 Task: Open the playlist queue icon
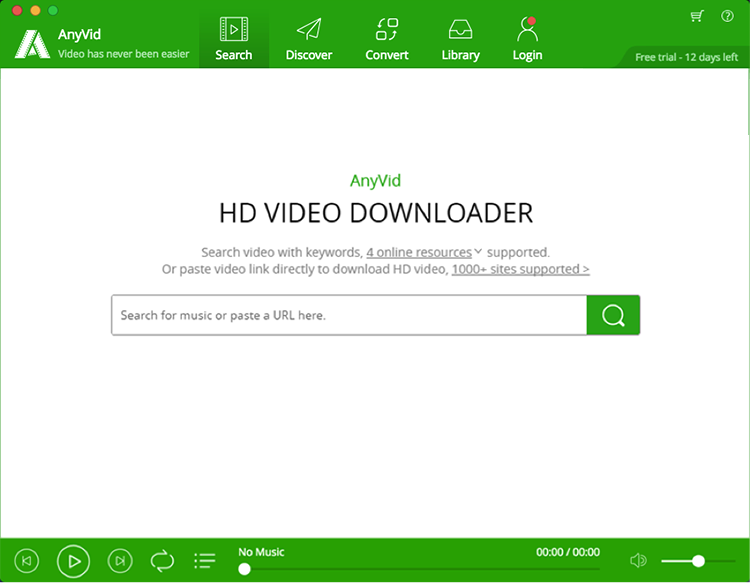click(x=205, y=561)
